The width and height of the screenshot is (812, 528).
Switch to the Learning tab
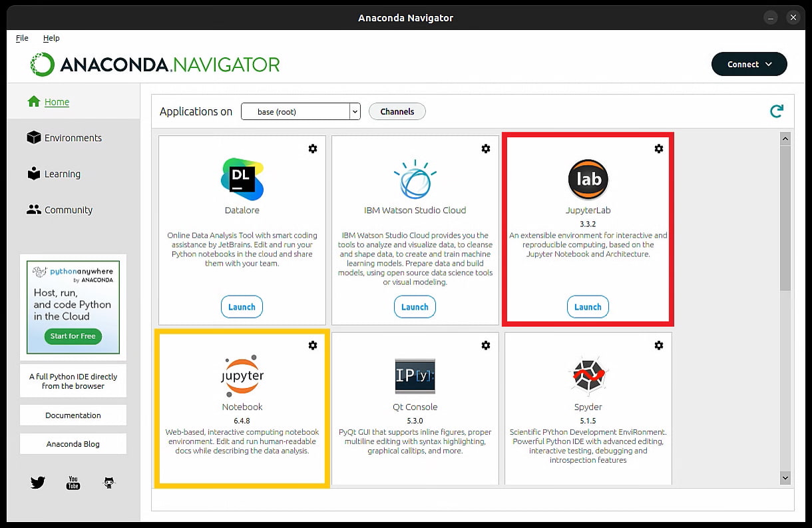pos(73,174)
